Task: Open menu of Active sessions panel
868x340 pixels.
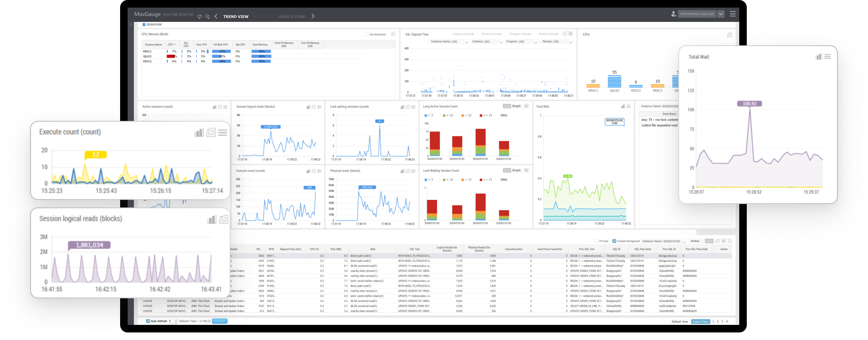Action: click(225, 107)
